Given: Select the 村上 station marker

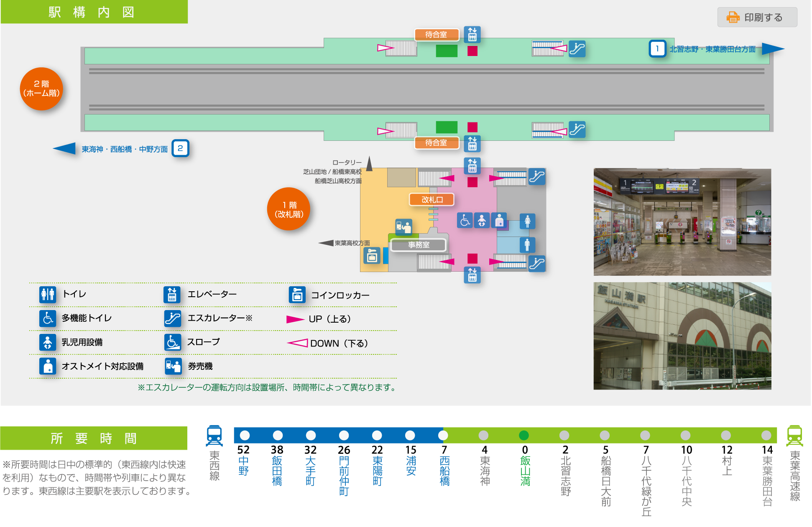Looking at the screenshot, I should pyautogui.click(x=726, y=435).
